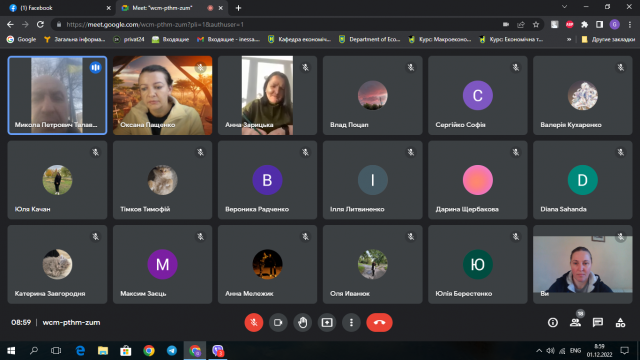Switch to the Facebook browser tab

[59, 8]
